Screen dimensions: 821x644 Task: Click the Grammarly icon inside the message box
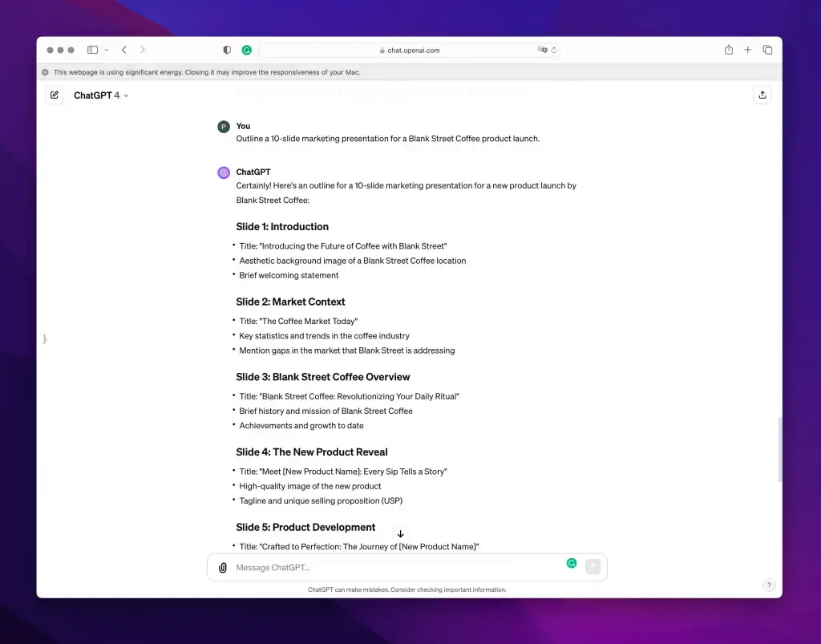click(x=571, y=564)
